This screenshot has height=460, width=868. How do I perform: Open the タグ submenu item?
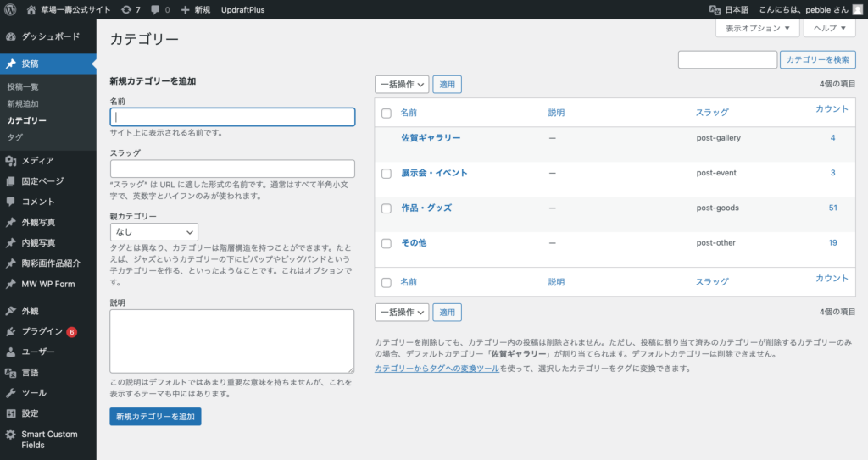[x=14, y=136]
